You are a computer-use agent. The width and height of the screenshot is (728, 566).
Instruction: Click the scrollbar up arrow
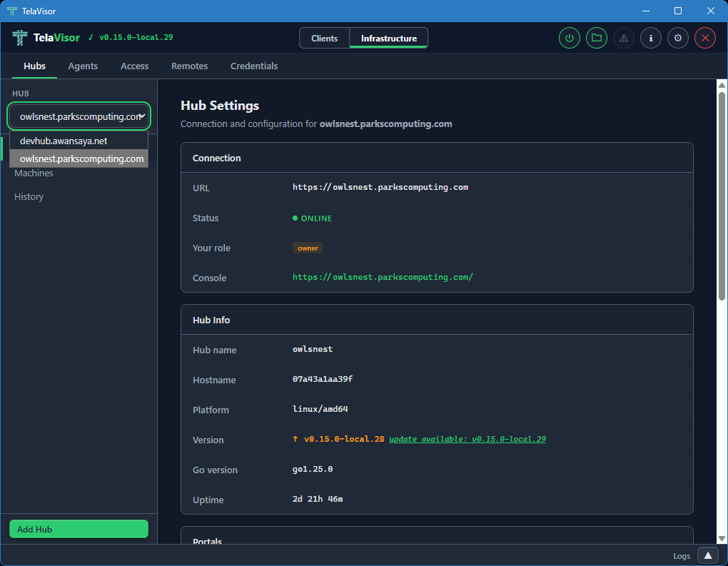click(722, 86)
